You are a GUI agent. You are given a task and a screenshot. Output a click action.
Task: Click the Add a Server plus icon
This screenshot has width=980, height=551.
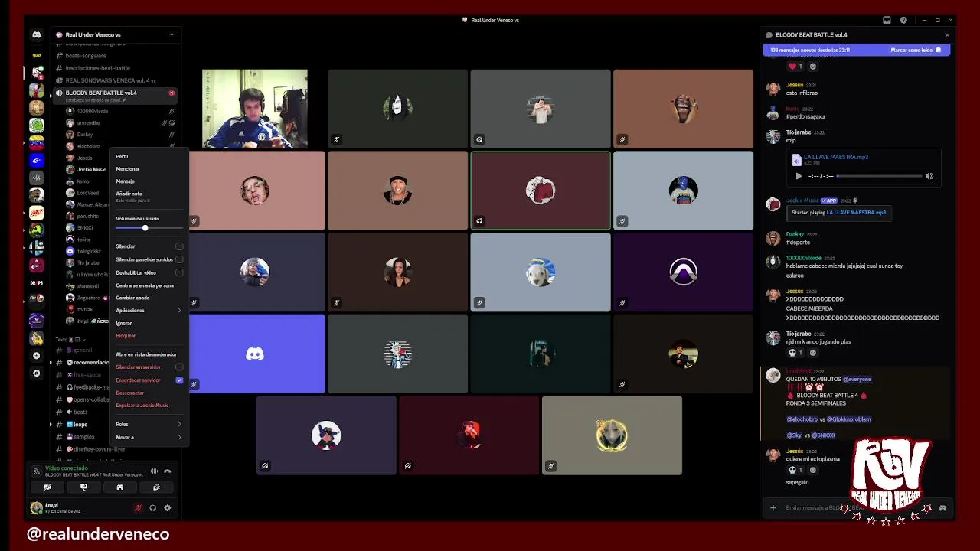pos(36,356)
